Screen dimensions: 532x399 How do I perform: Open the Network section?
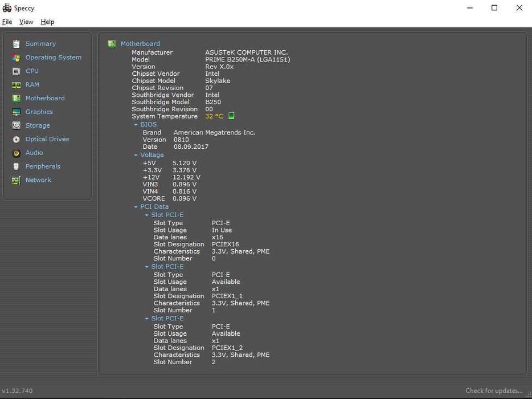click(x=38, y=180)
